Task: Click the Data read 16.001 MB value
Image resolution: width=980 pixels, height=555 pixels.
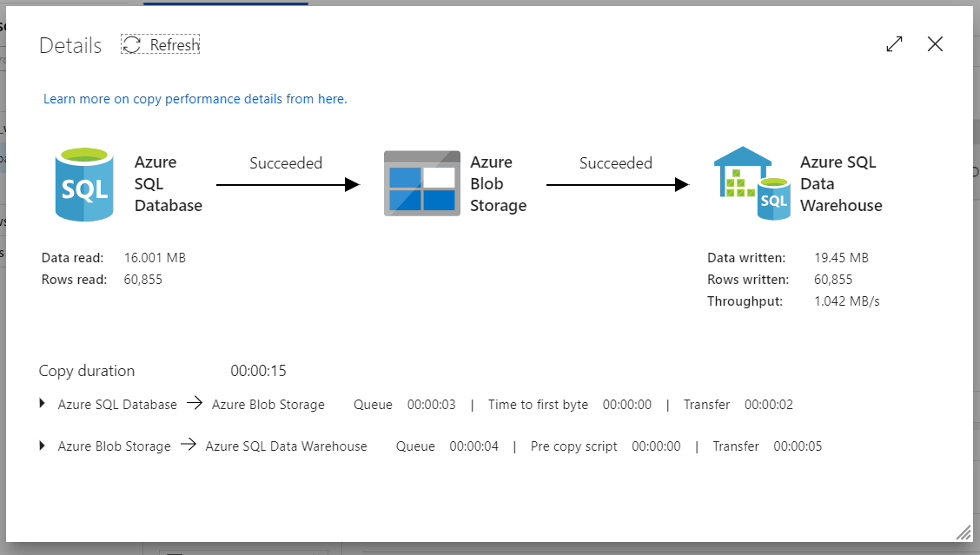Action: [x=155, y=258]
